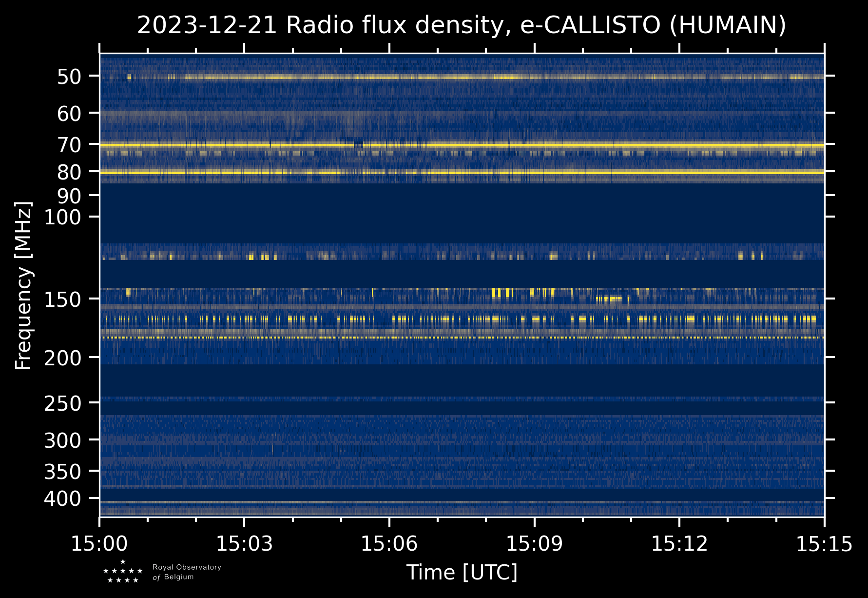Click the Frequency [MHz] axis label
This screenshot has height=598, width=868.
tap(23, 286)
